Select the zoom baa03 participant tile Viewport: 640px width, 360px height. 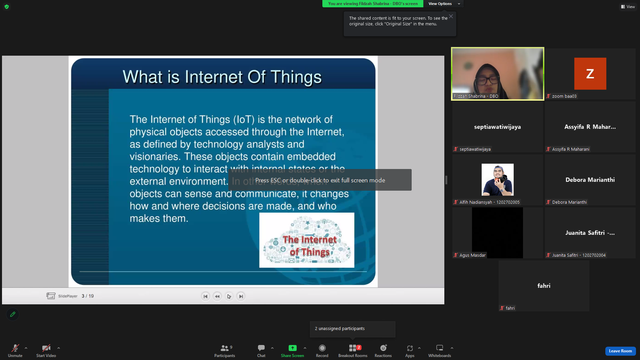[x=590, y=74]
